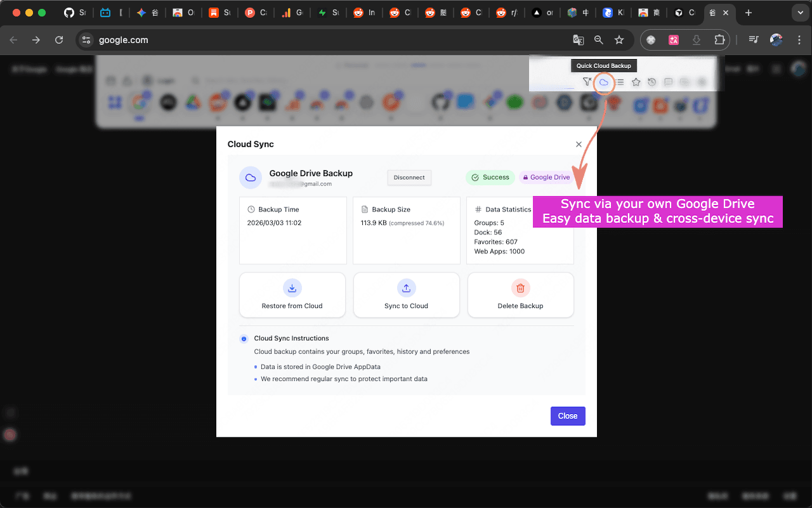Open Quick Cloud Backup via the cloud icon
The height and width of the screenshot is (508, 812).
point(604,82)
